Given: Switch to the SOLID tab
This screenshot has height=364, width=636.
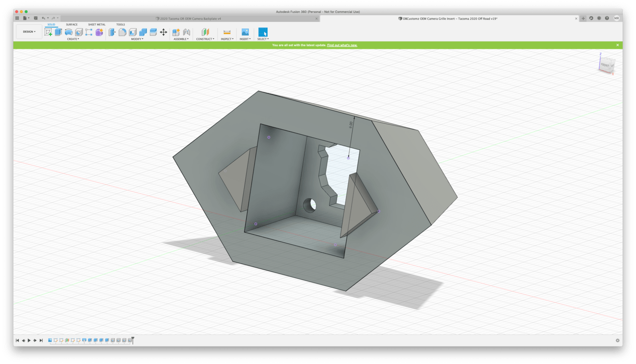Looking at the screenshot, I should (51, 24).
